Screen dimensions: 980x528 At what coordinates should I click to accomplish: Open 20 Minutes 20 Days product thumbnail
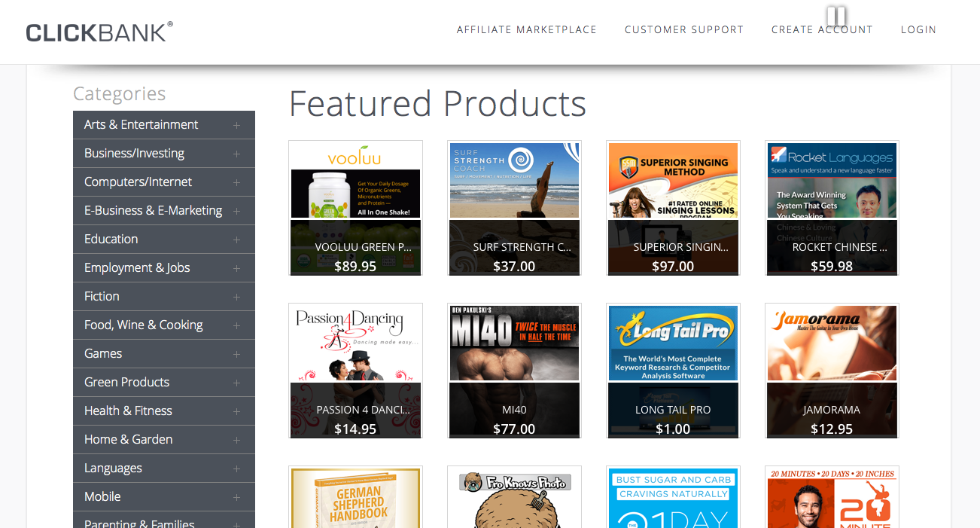point(832,498)
